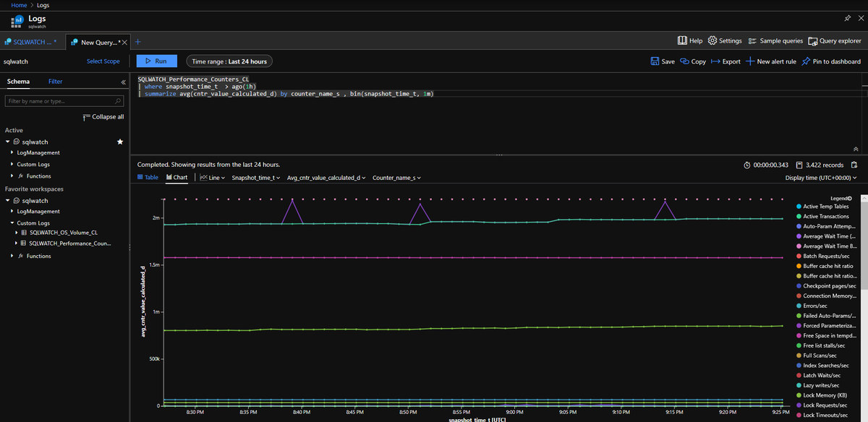Copy the query link
This screenshot has width=868, height=422.
(x=693, y=61)
